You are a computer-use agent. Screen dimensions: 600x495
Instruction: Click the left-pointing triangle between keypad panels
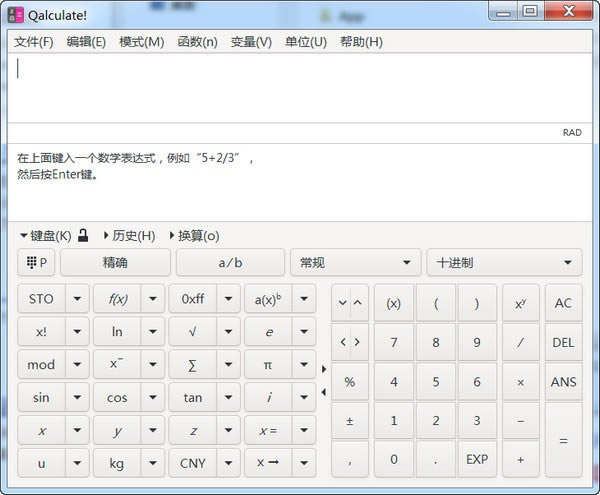coord(324,392)
